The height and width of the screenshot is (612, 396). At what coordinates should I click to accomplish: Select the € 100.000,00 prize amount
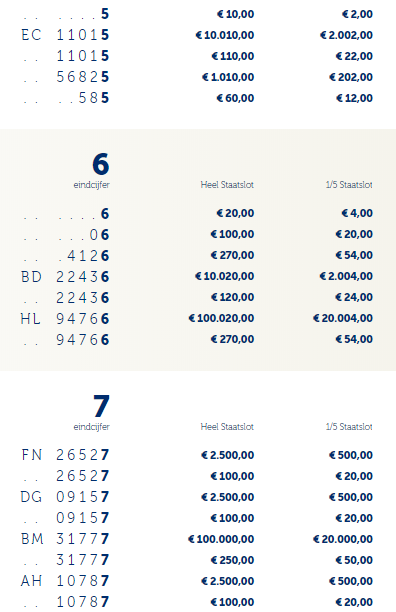(x=221, y=539)
